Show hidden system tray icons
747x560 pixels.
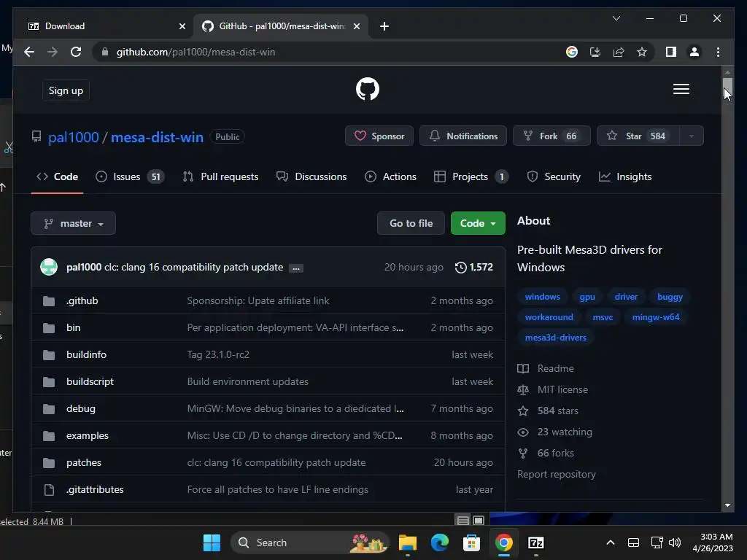tap(611, 542)
